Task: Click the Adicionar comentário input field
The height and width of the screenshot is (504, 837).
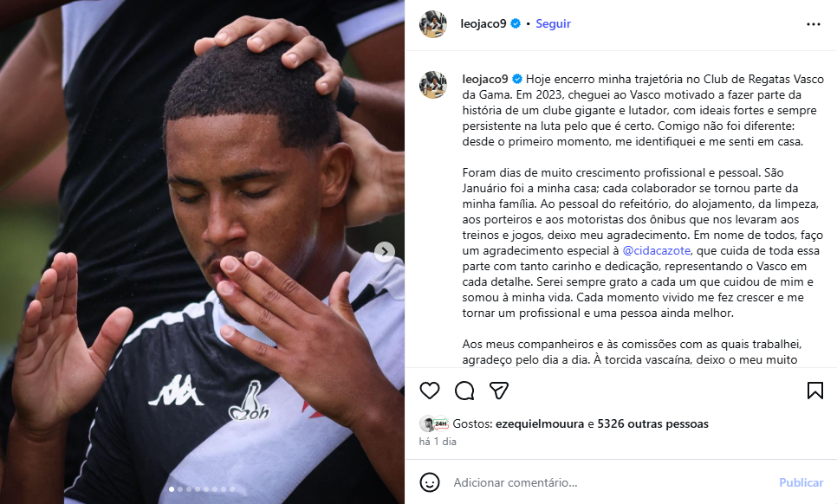Action: [608, 482]
